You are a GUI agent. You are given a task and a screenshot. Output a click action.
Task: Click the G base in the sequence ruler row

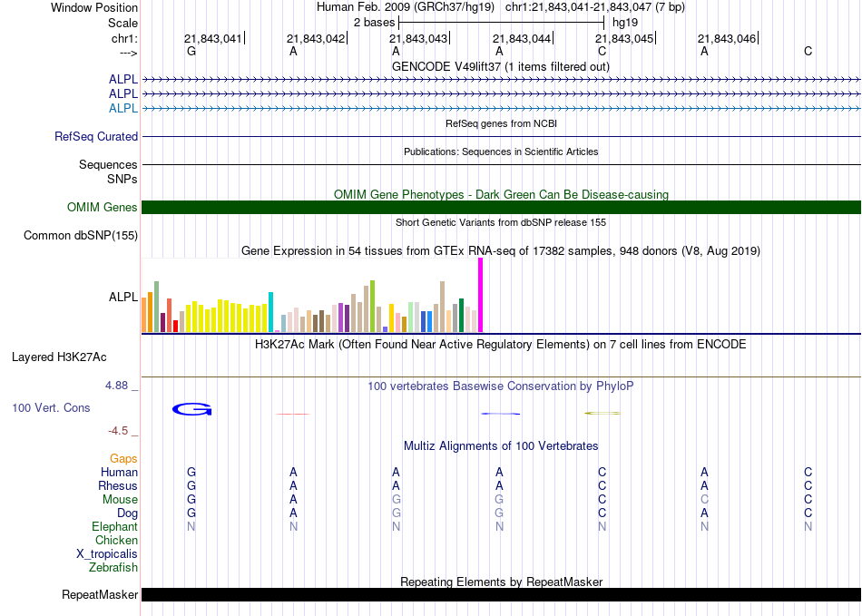(x=191, y=51)
